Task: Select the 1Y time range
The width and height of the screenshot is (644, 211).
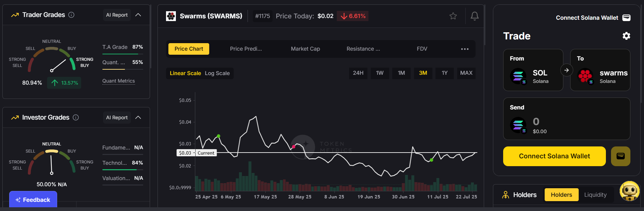Action: tap(445, 73)
